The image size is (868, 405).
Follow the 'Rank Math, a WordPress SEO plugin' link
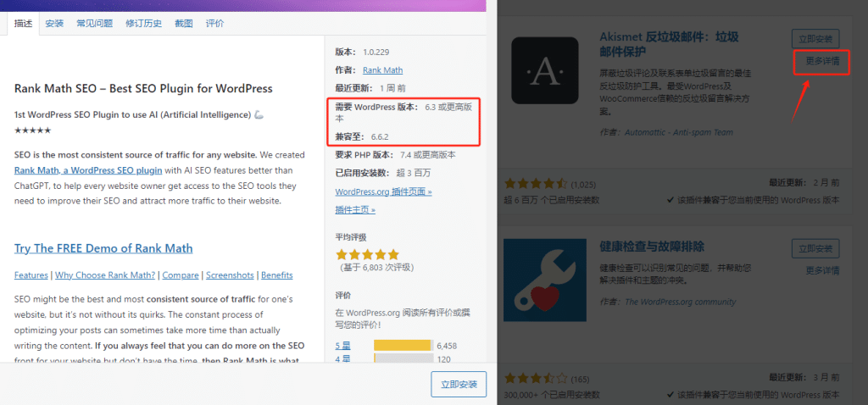coord(88,169)
